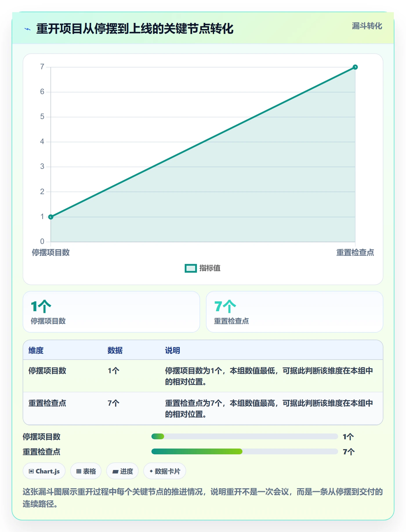Click the 停摆项目数 progress row label
The image size is (406, 532).
pos(41,437)
